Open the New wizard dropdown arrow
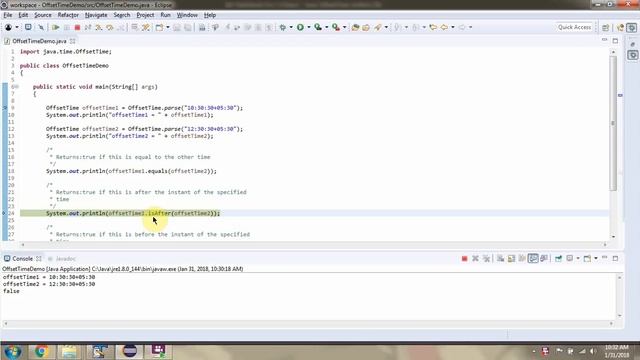Screen dimensions: 640x360 click(x=167, y=27)
